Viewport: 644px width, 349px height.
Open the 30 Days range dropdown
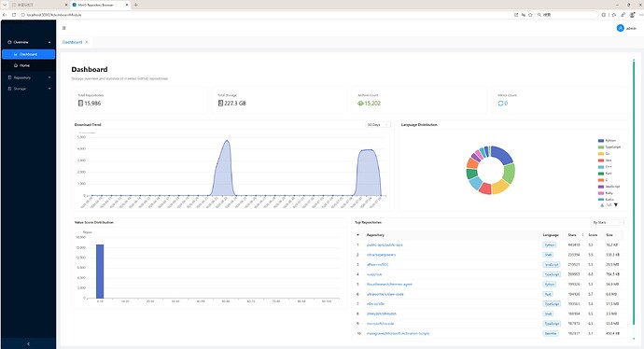coord(378,124)
